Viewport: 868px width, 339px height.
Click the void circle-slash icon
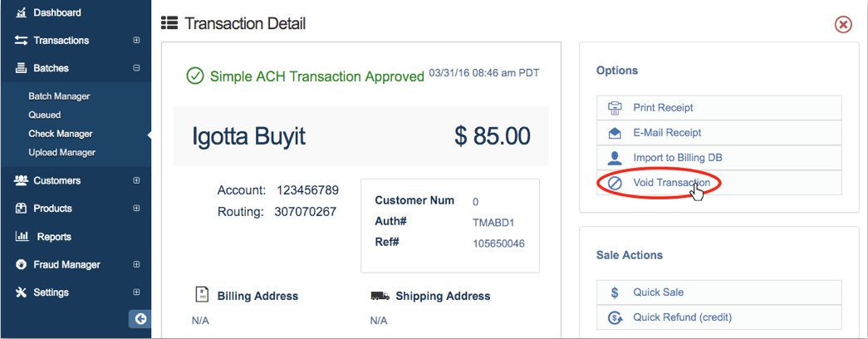coord(615,183)
